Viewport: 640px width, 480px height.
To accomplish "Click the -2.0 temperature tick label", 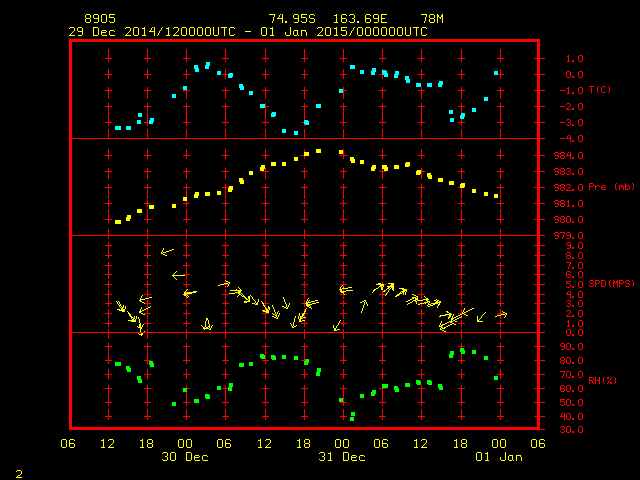I will click(571, 107).
